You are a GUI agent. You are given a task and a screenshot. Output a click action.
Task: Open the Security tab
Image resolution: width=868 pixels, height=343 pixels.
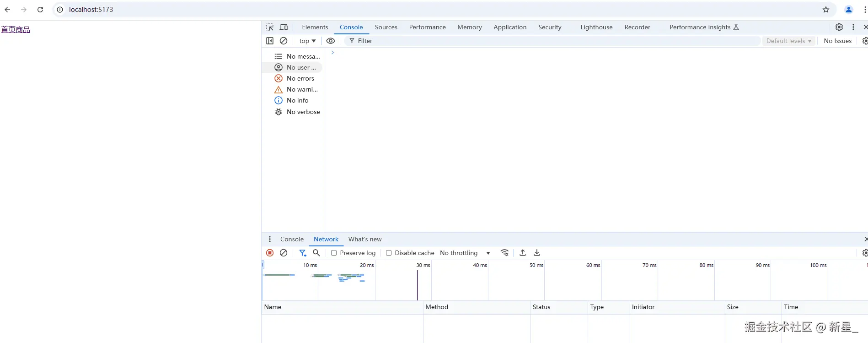(550, 27)
